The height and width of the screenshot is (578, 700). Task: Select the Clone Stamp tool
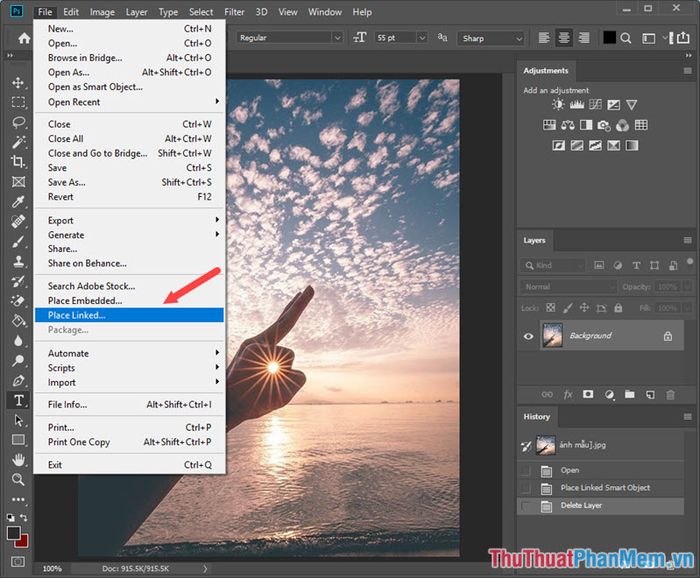pos(18,261)
